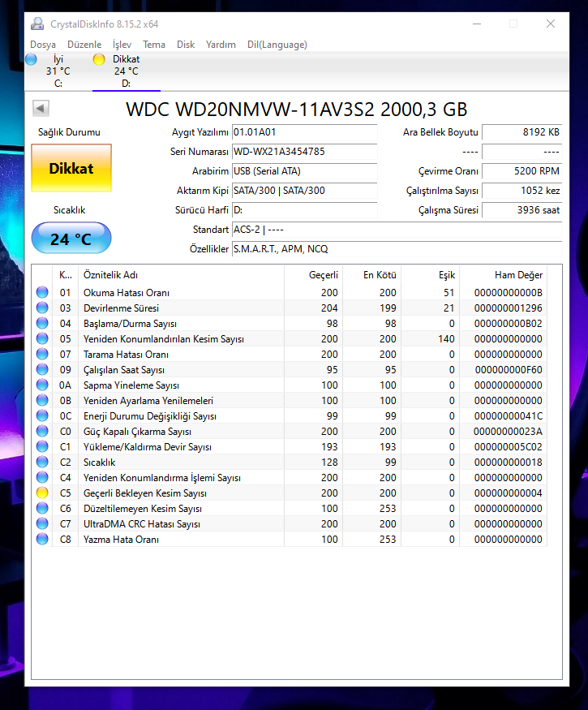
Task: Click the status orb of Yükleme/Kaldırma Devir Sayısı
Action: 42,446
